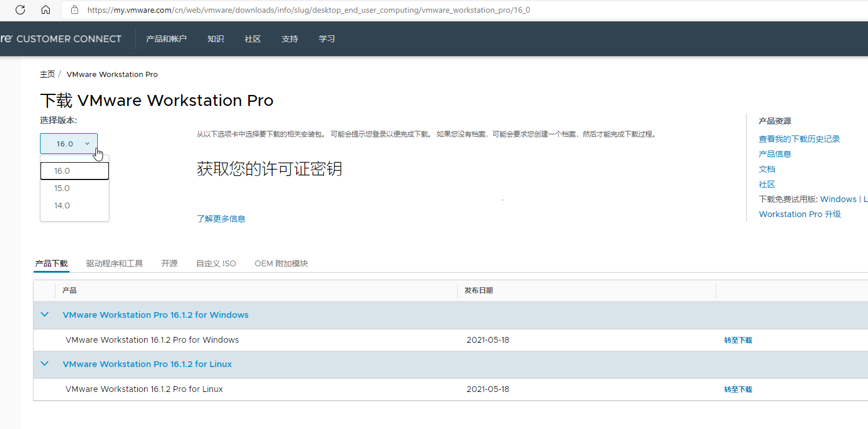Click the 产品 column header

[x=69, y=291]
